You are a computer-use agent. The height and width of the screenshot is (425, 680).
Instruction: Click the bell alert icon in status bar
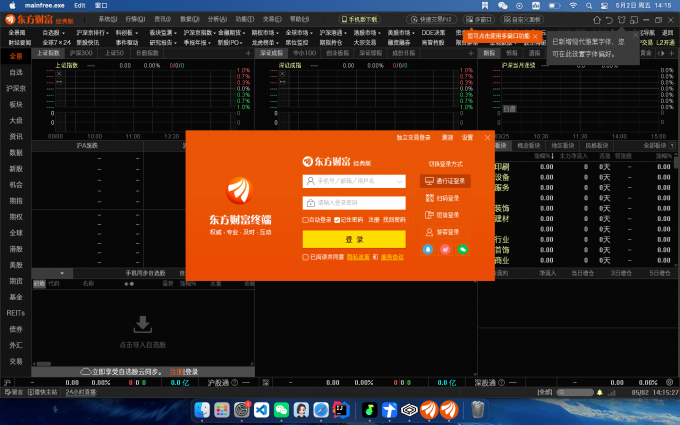pos(600,392)
